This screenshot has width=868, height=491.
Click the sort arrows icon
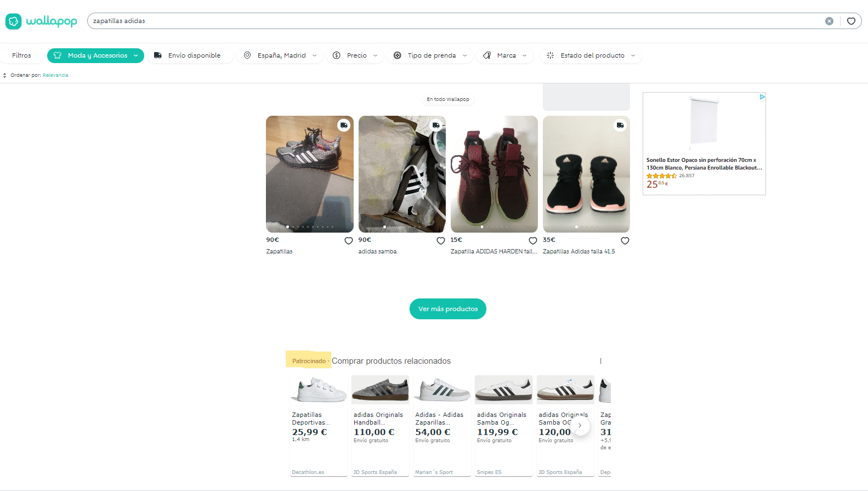coord(4,75)
